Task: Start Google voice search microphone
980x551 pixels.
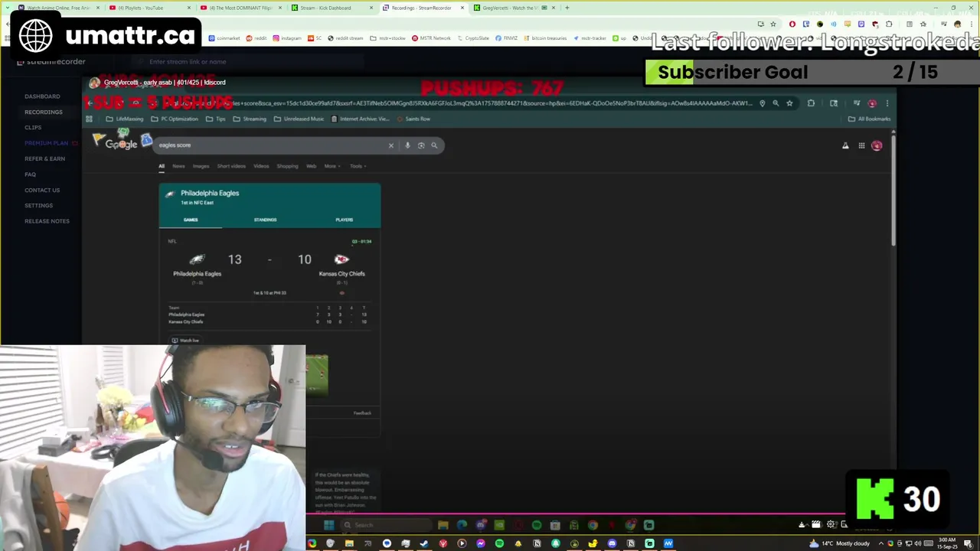Action: 407,145
